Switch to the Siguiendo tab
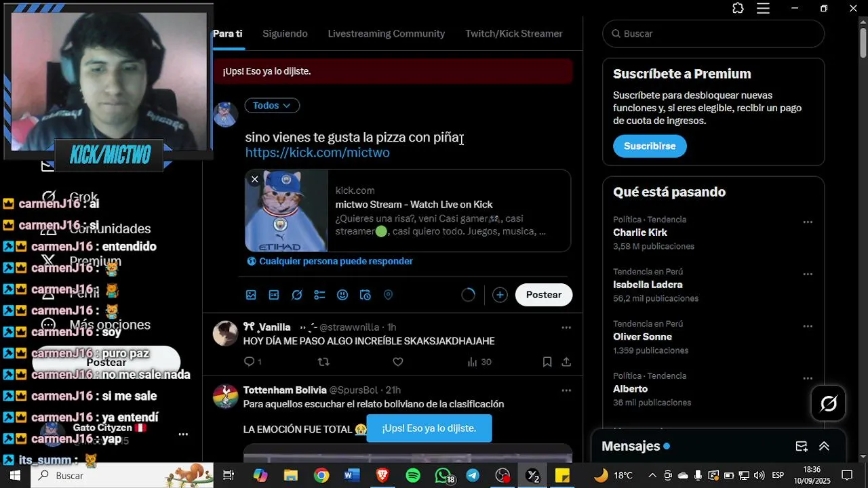Screen dimensions: 868x488 [x=285, y=33]
